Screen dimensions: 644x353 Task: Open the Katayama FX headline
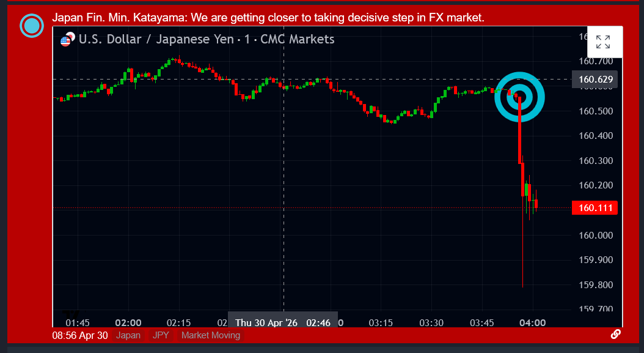click(x=268, y=18)
